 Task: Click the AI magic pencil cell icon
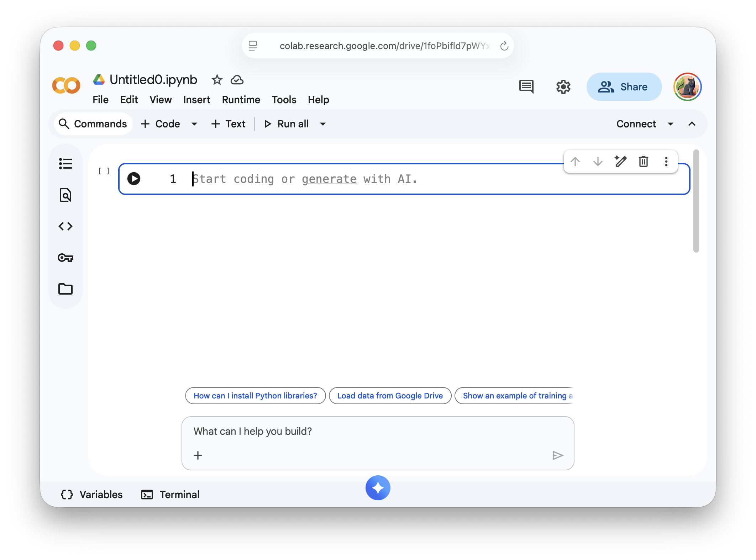(620, 161)
